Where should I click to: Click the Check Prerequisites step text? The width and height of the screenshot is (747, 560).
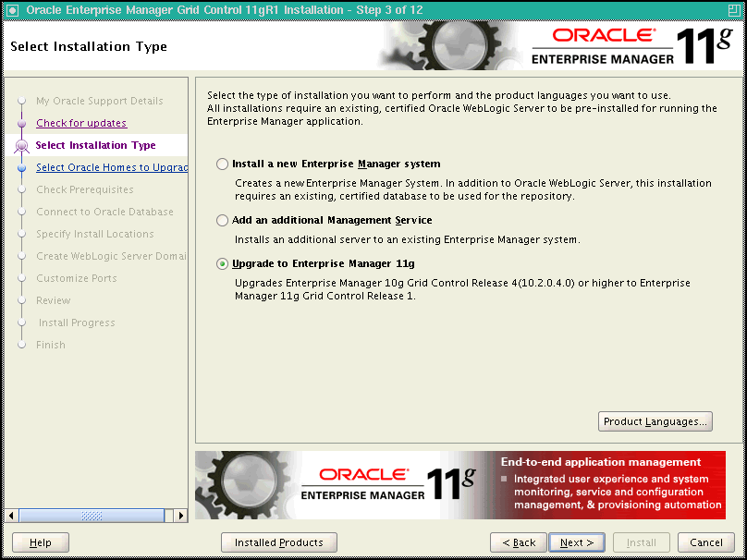pos(85,189)
